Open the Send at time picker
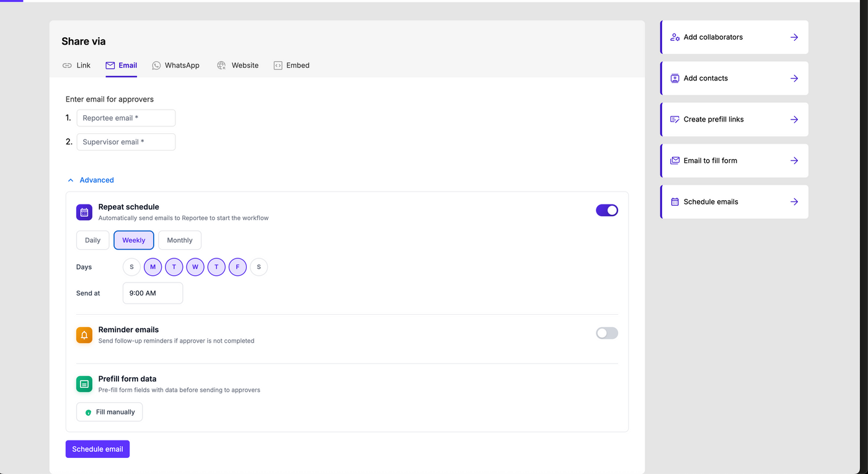868x474 pixels. coord(153,292)
